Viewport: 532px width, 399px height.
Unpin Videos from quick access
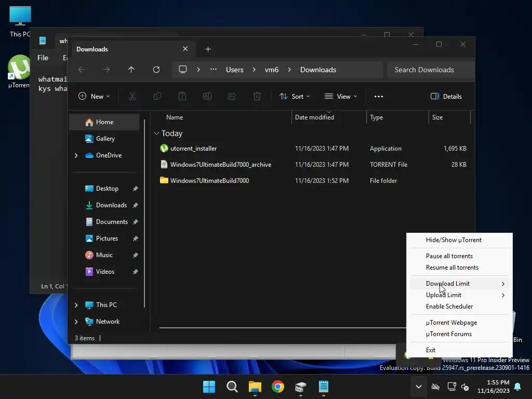[136, 272]
